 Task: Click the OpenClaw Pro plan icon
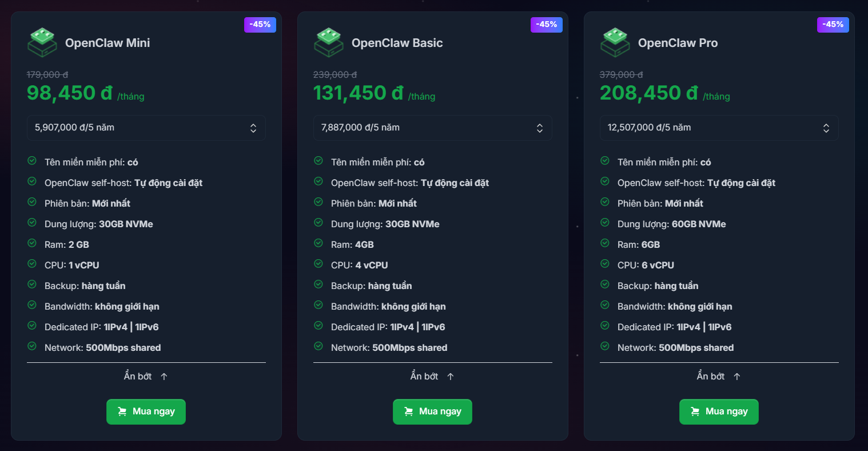click(x=615, y=42)
